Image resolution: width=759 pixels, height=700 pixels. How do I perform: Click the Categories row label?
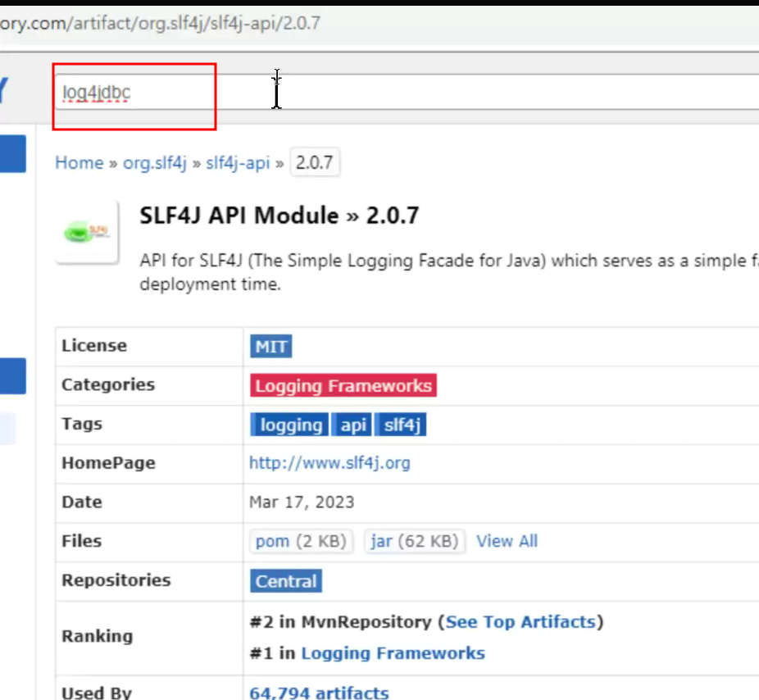pyautogui.click(x=108, y=385)
